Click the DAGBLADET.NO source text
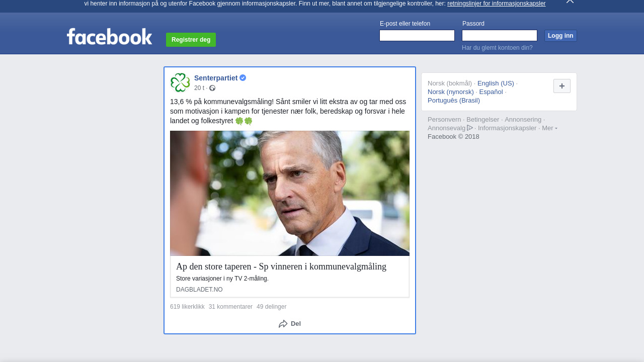This screenshot has height=362, width=644. 199,290
